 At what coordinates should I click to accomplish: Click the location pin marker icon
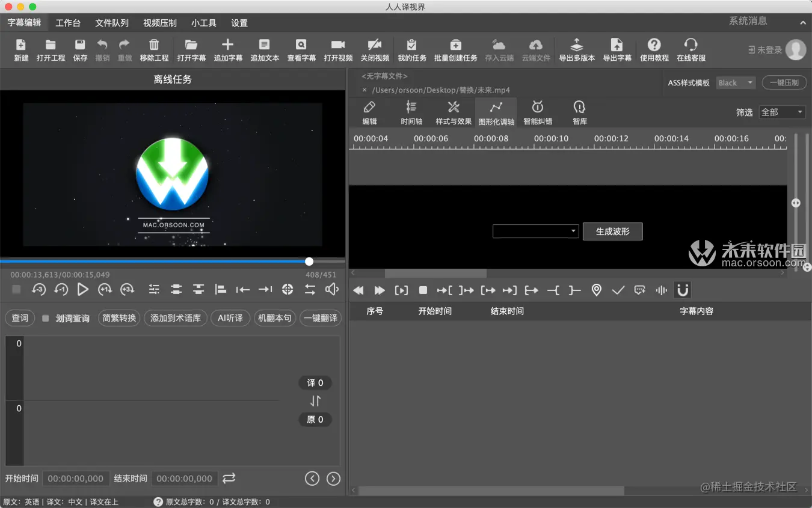596,290
